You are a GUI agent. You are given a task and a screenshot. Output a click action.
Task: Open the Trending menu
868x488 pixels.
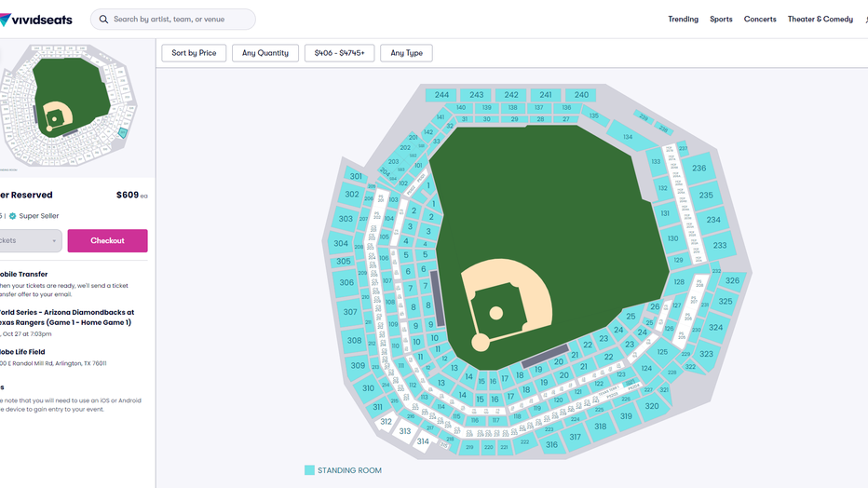point(683,20)
